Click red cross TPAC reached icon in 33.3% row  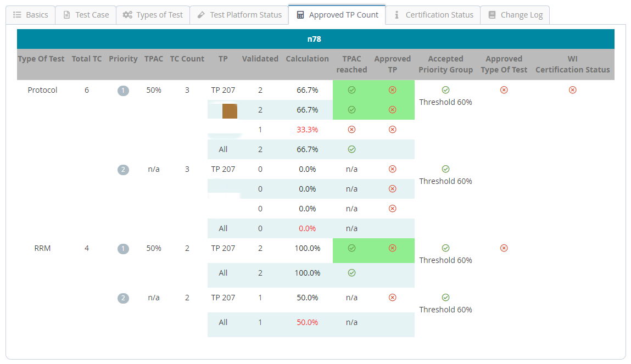[351, 130]
